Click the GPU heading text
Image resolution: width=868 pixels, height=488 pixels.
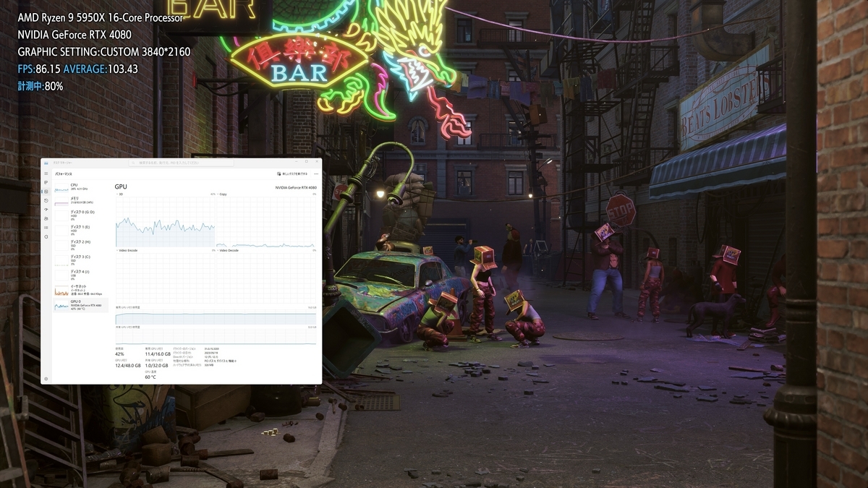point(121,187)
